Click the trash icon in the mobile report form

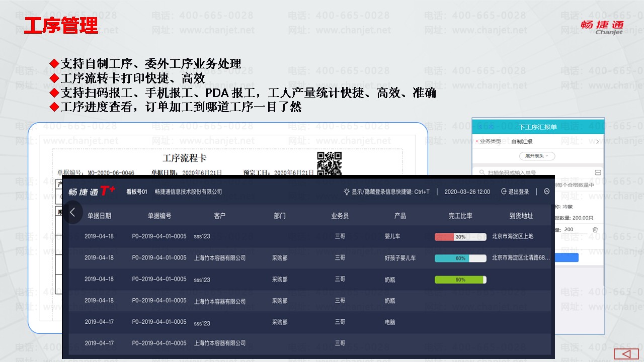[x=595, y=229]
